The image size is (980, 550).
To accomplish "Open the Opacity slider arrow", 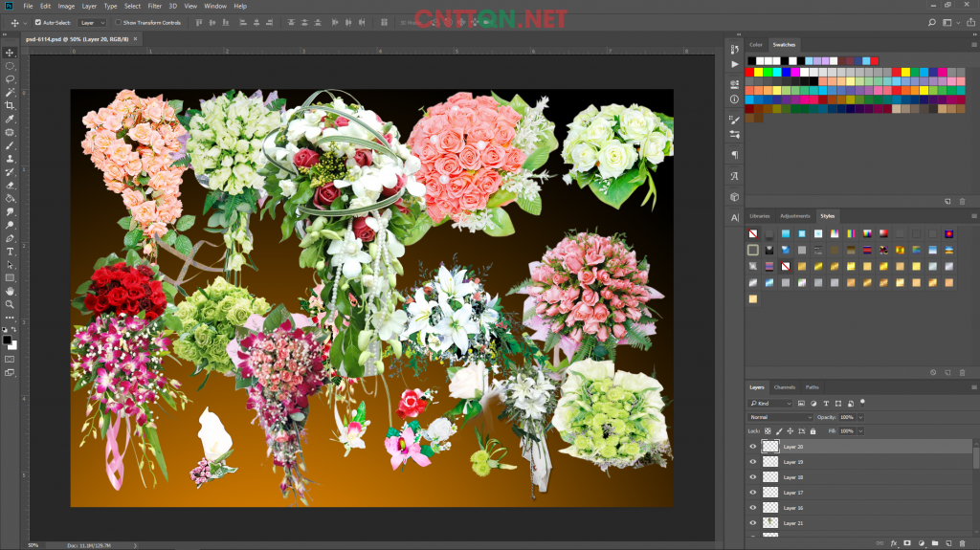I will pyautogui.click(x=860, y=417).
